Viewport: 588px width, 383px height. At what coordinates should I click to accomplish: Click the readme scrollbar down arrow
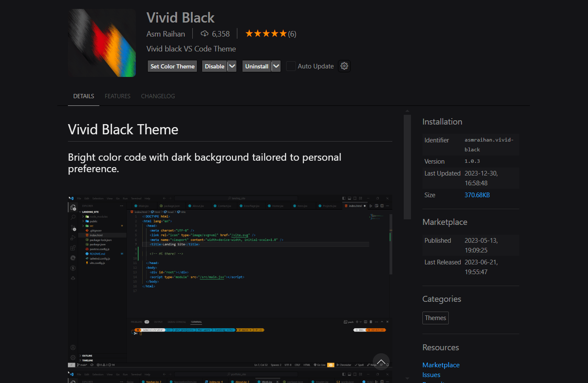pyautogui.click(x=407, y=378)
